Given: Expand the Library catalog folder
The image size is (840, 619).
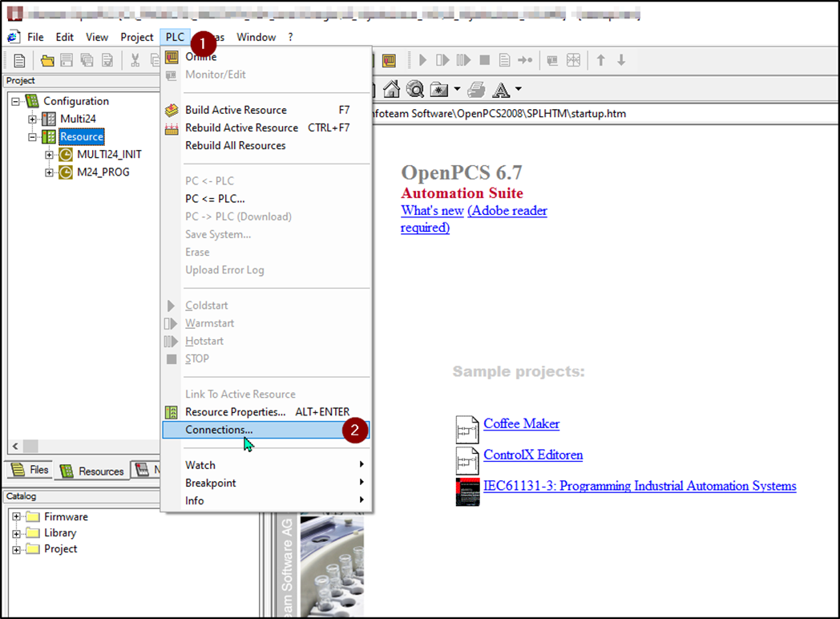Looking at the screenshot, I should pos(16,534).
